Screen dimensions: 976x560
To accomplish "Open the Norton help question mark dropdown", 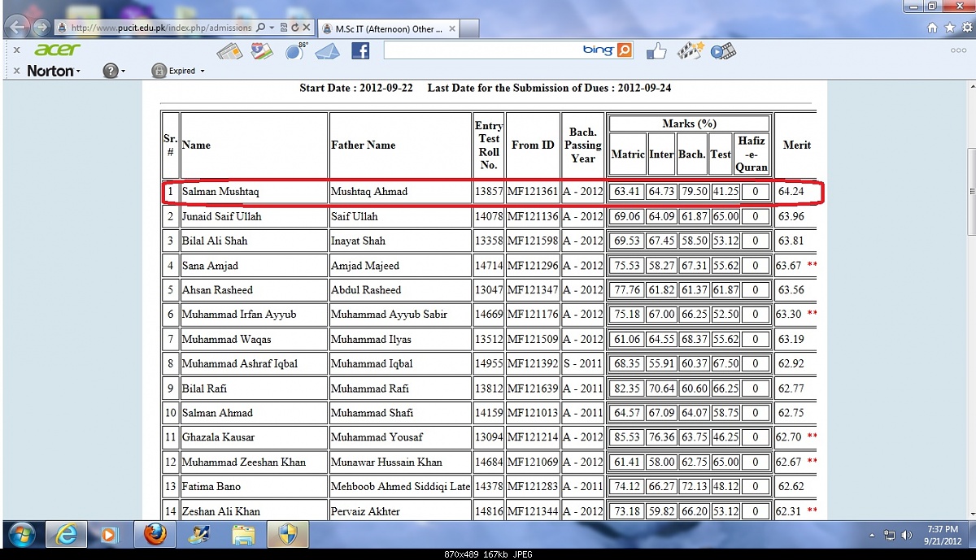I will (x=114, y=72).
